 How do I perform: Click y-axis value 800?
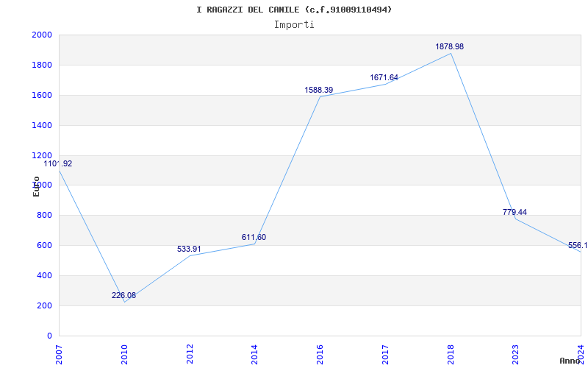pos(45,215)
